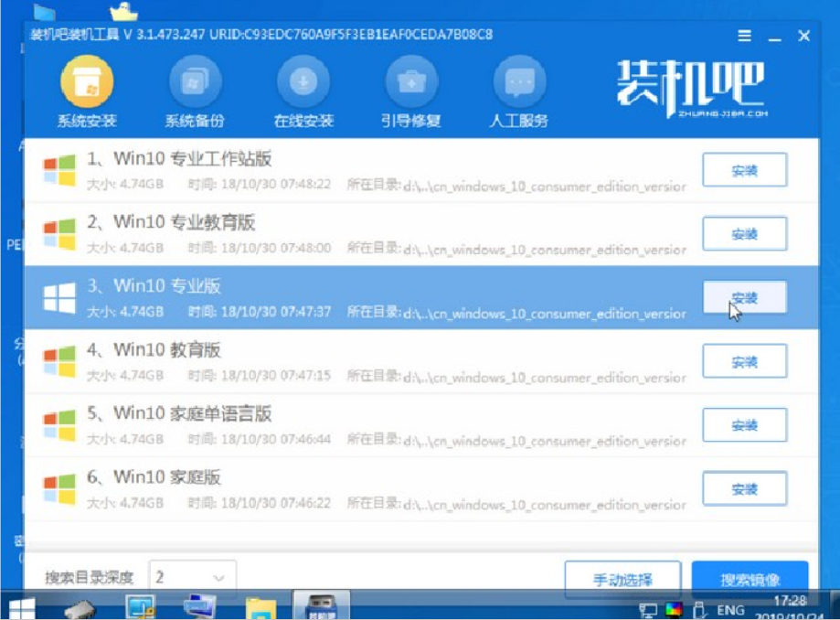Image resolution: width=840 pixels, height=620 pixels.
Task: Install Win10 专业工作站版 with 安装 button
Action: pyautogui.click(x=744, y=170)
